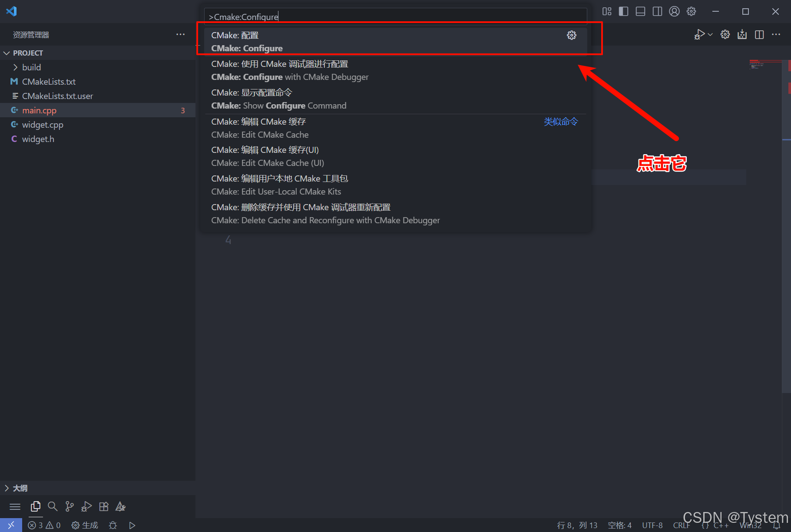Screen dimensions: 791x532
Task: Open Explorer views ellipsis menu
Action: (180, 34)
